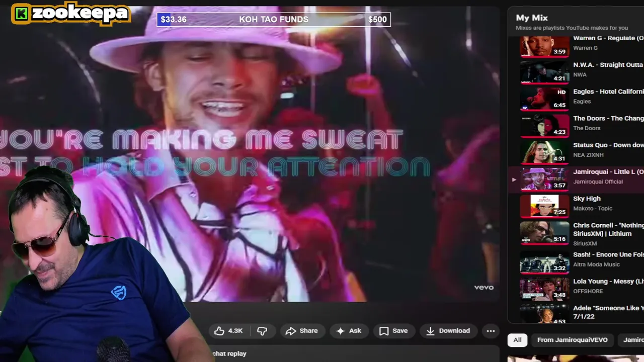Download the video

coord(448,331)
